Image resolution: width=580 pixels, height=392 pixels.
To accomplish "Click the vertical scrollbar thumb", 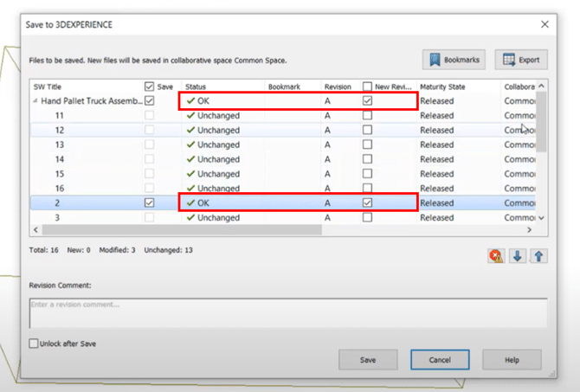I will 541,121.
